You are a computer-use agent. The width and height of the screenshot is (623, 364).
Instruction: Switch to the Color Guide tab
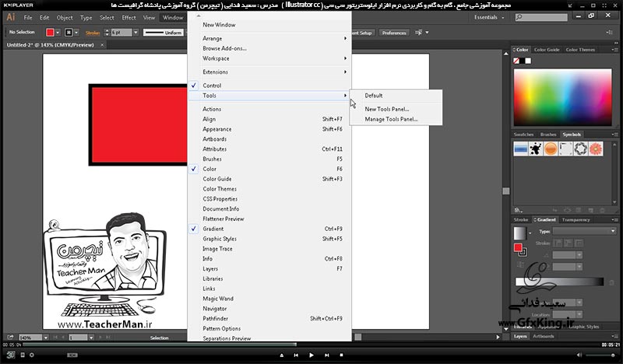[x=547, y=50]
